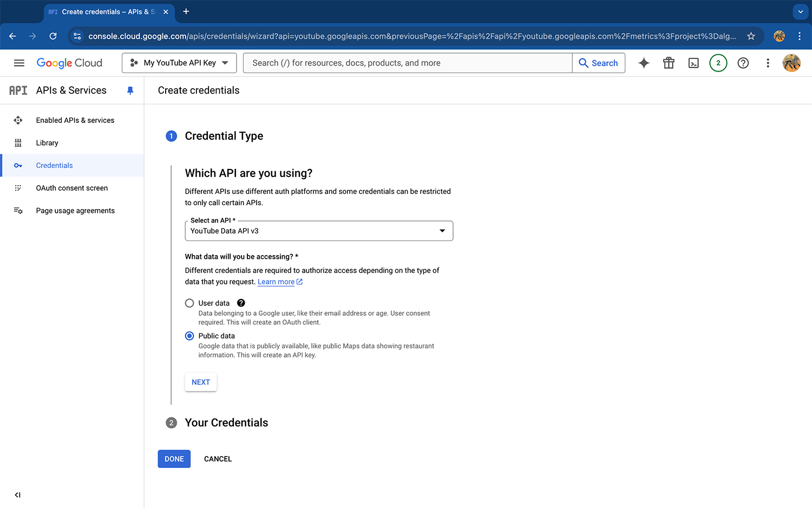Image resolution: width=812 pixels, height=508 pixels.
Task: Click the NEXT button
Action: 201,382
